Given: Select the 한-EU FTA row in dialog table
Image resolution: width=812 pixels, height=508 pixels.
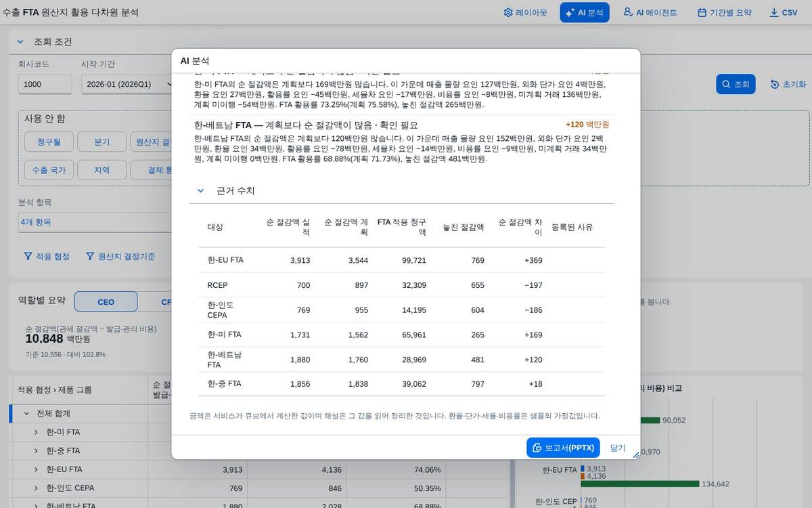Looking at the screenshot, I should [x=402, y=260].
